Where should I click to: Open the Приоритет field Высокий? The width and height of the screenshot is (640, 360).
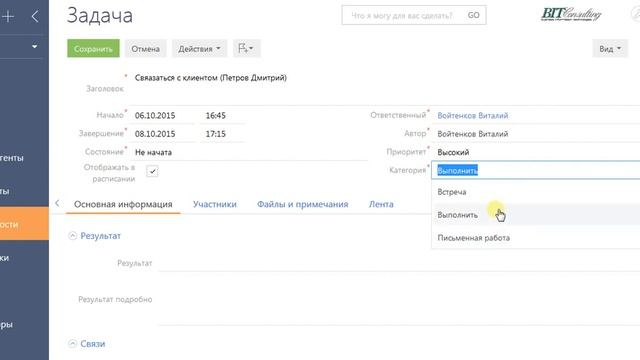pyautogui.click(x=537, y=152)
